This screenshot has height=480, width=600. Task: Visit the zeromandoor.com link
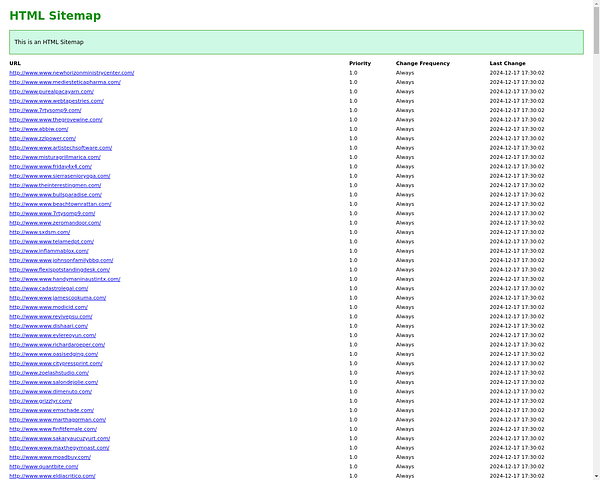point(55,222)
